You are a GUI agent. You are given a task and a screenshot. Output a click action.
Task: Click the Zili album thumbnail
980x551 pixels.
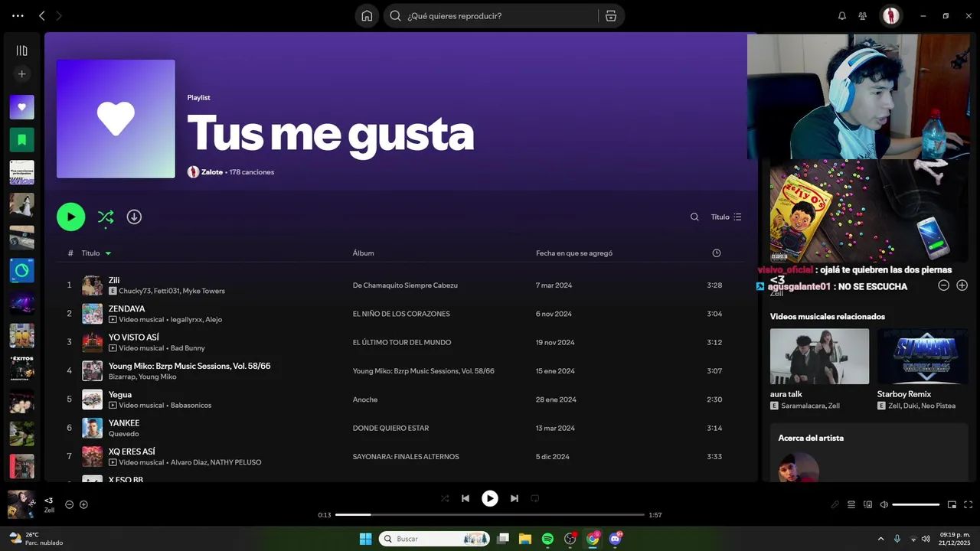(x=92, y=285)
